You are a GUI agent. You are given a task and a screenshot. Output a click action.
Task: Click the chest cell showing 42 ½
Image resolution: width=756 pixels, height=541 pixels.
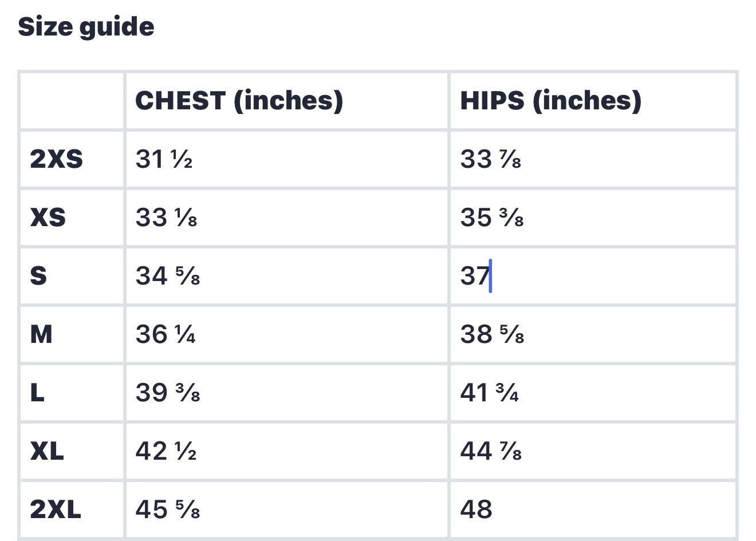pyautogui.click(x=286, y=451)
